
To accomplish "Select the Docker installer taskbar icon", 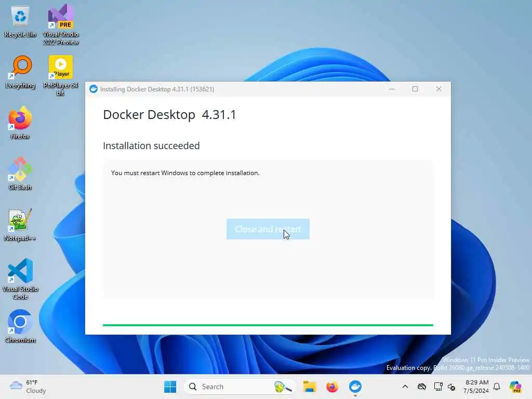I will pyautogui.click(x=355, y=387).
